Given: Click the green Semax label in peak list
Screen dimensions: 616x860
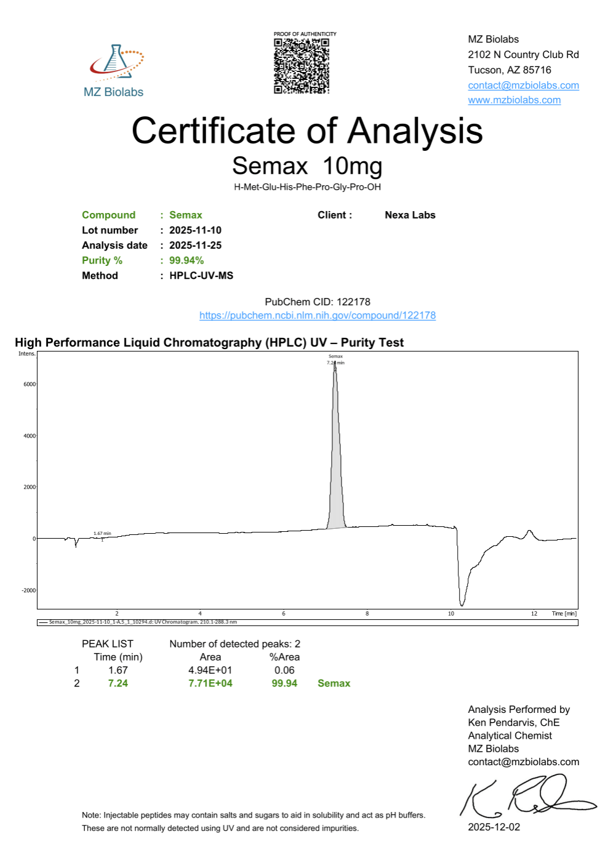Looking at the screenshot, I should [x=334, y=683].
